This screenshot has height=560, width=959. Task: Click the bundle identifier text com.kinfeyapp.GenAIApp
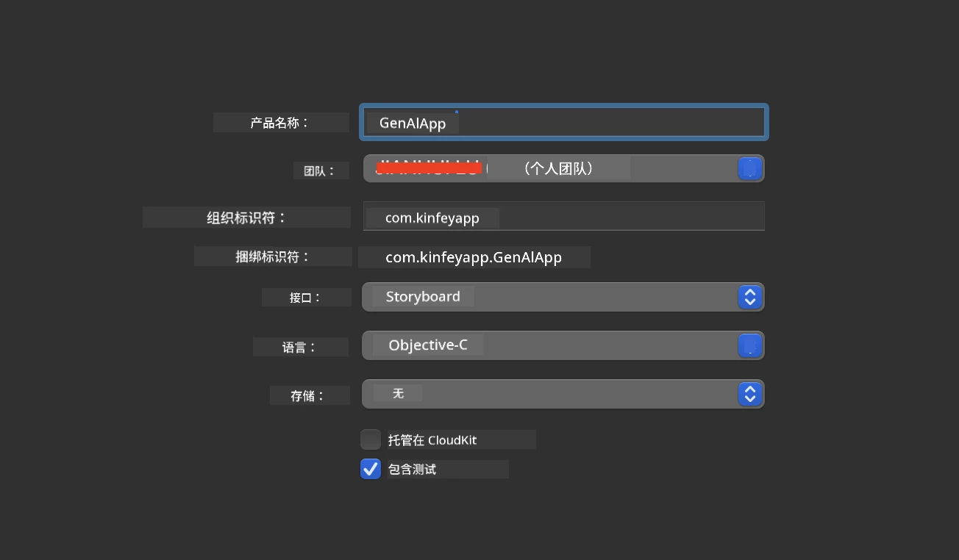click(474, 257)
